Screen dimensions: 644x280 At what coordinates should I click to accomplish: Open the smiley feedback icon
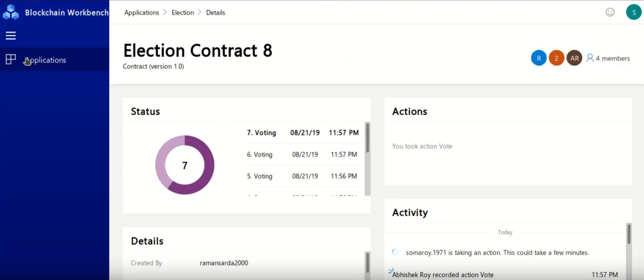610,12
